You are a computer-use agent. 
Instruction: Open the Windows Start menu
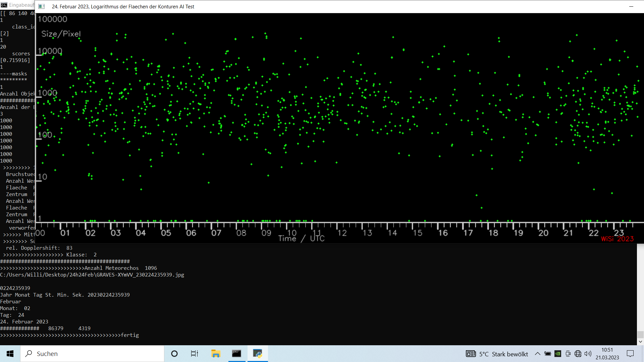(10, 354)
